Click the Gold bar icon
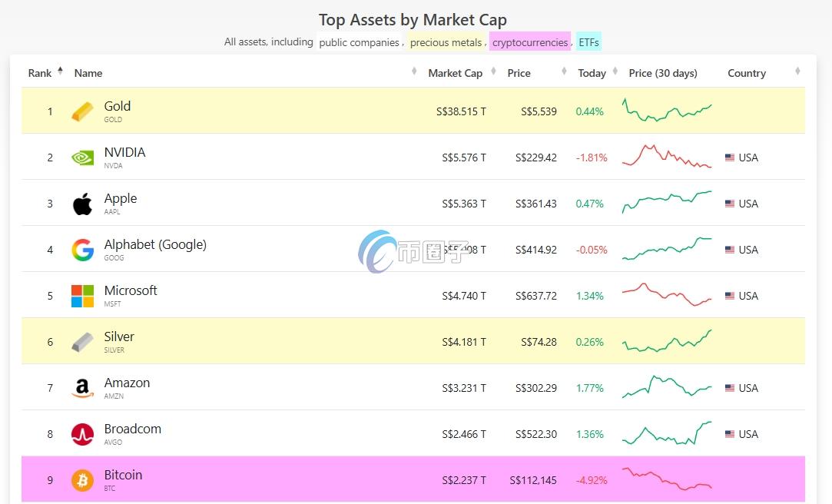 (x=82, y=111)
